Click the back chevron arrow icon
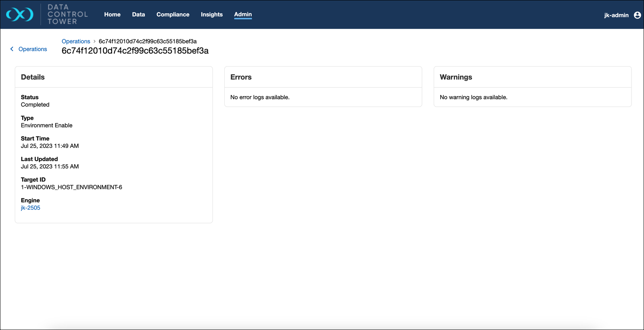 [x=12, y=49]
